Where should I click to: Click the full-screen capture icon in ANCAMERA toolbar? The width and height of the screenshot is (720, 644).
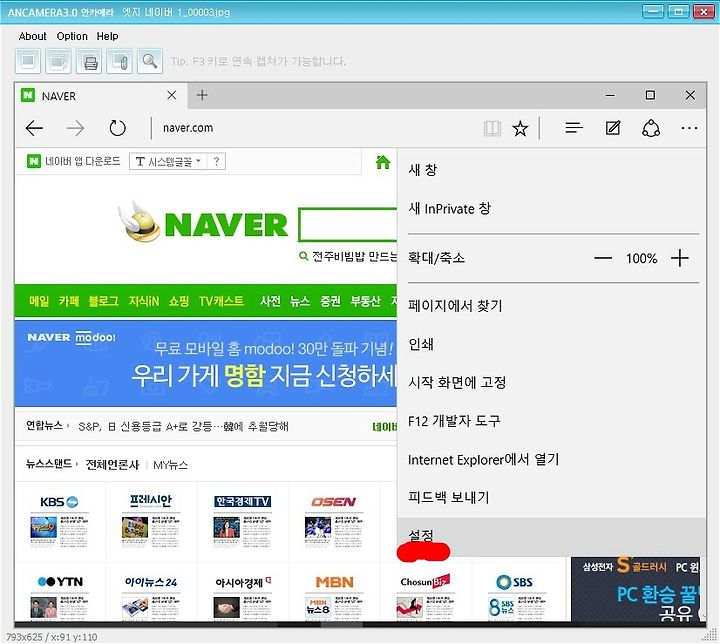[28, 61]
